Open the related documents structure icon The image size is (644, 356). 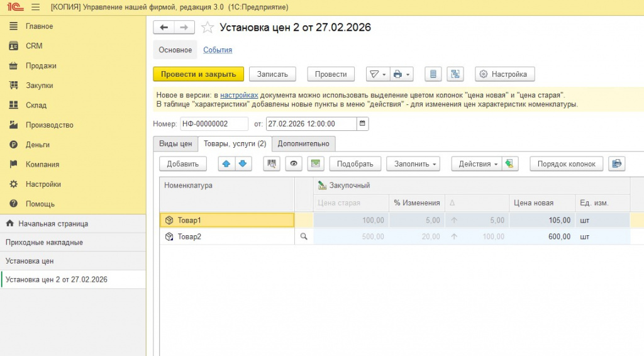455,74
